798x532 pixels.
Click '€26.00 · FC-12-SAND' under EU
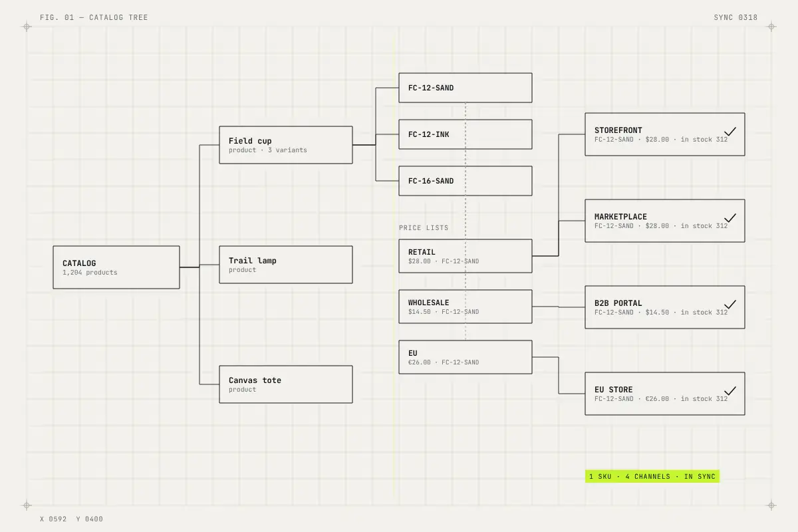444,362
